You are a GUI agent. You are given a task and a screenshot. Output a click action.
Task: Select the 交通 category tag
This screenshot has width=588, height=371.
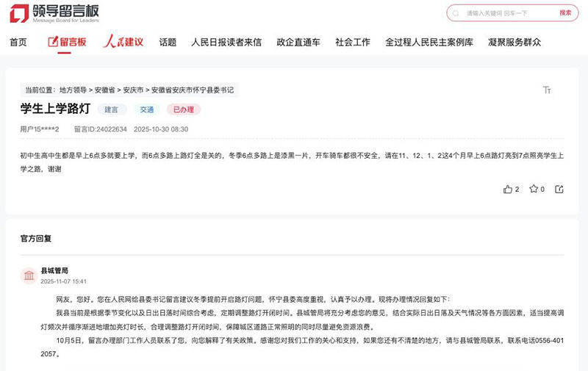click(146, 109)
